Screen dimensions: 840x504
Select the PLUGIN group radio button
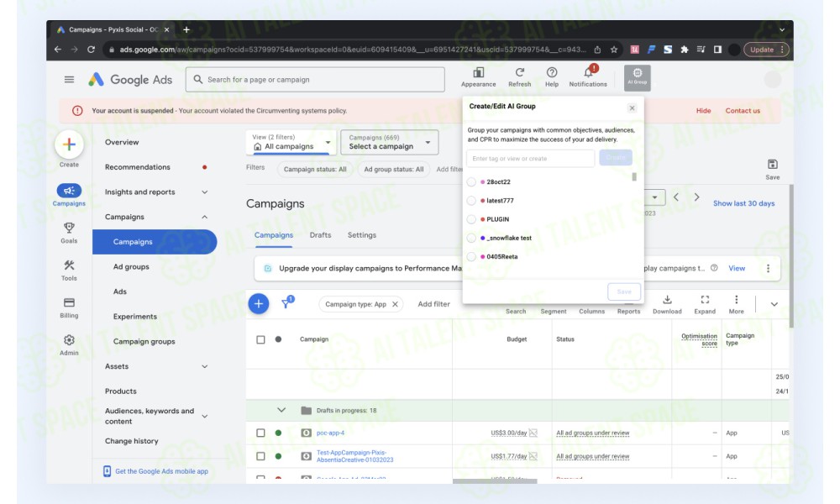coord(471,219)
